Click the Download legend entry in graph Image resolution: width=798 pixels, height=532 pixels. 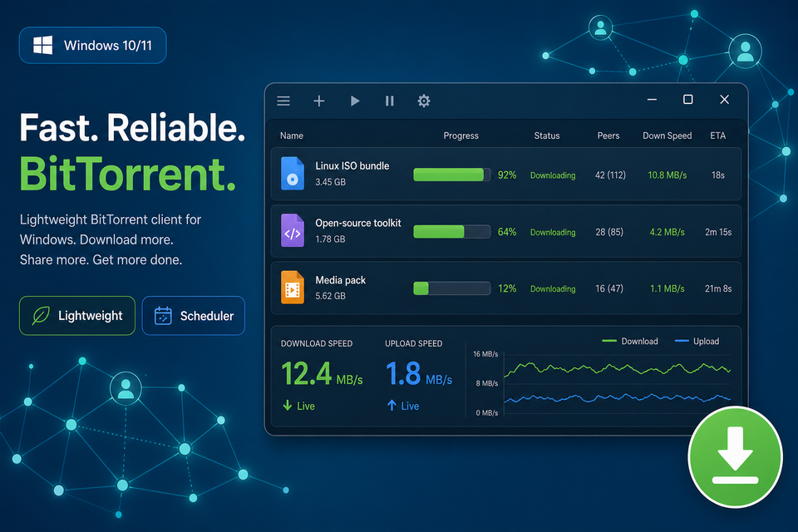pyautogui.click(x=630, y=341)
